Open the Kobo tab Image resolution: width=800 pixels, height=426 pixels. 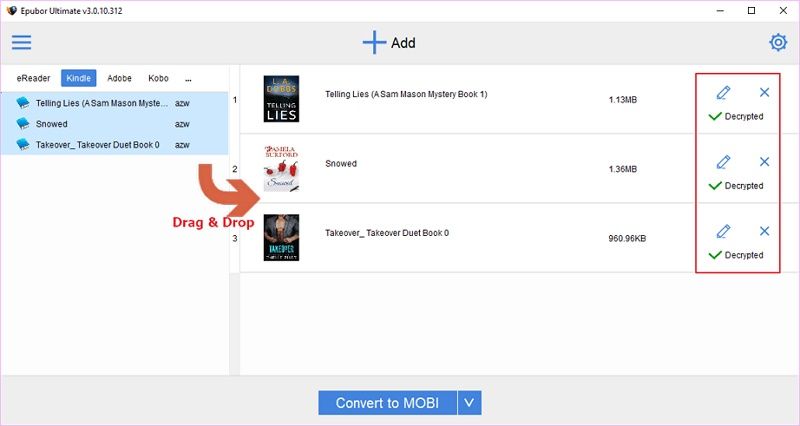(158, 78)
